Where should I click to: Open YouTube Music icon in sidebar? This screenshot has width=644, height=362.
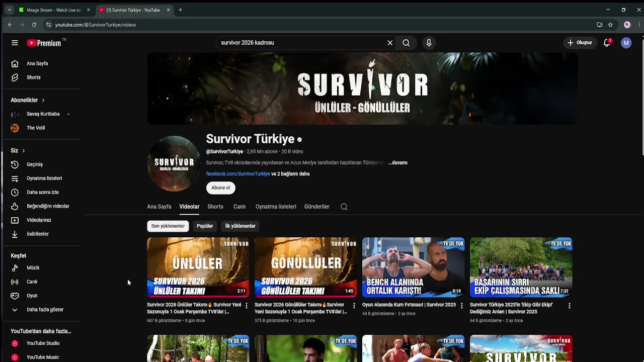15,357
